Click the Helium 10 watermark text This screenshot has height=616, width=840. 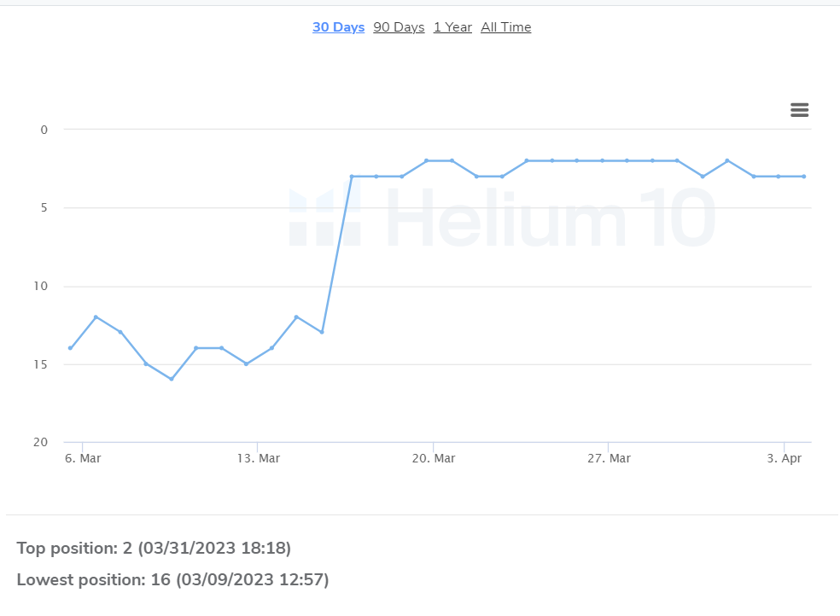point(551,218)
